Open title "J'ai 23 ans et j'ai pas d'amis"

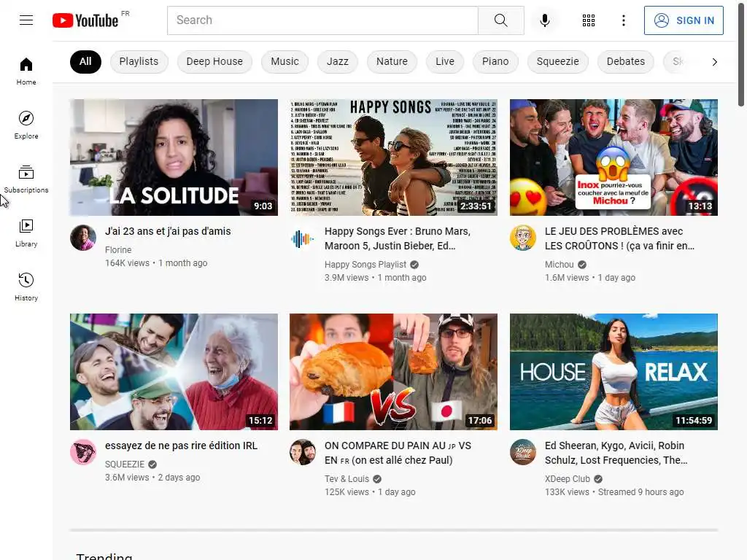point(168,231)
